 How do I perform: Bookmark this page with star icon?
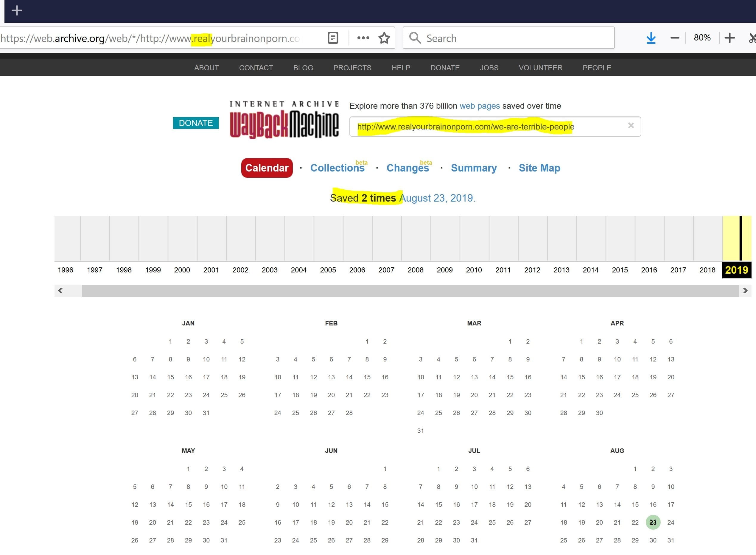tap(384, 38)
